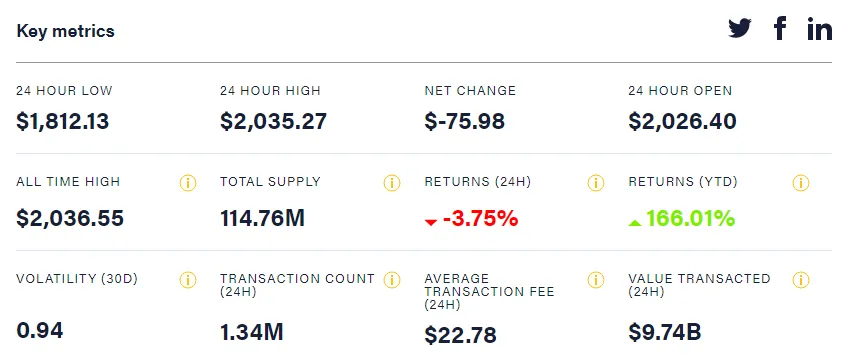Screen dimensions: 848x362
Task: Click the Key metrics heading
Action: click(65, 31)
